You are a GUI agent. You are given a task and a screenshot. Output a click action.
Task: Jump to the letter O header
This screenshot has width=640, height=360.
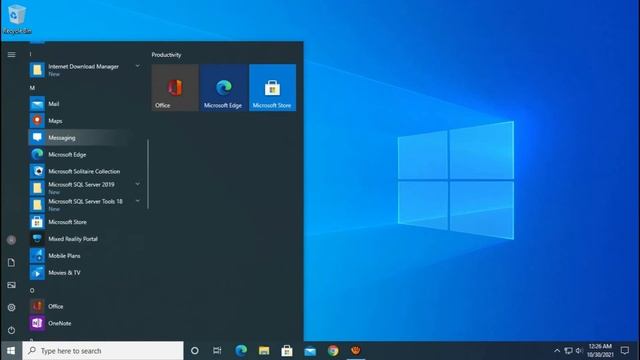pyautogui.click(x=32, y=290)
